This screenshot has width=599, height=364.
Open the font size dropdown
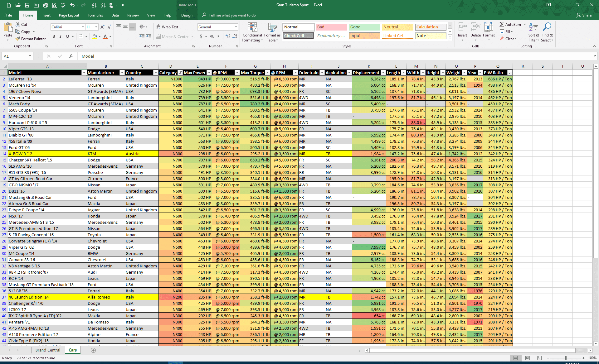pos(96,27)
